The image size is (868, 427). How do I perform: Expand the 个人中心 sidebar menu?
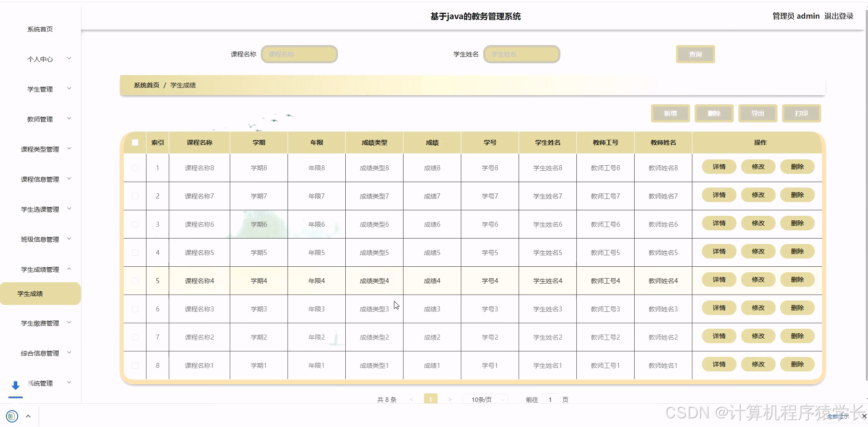[40, 59]
